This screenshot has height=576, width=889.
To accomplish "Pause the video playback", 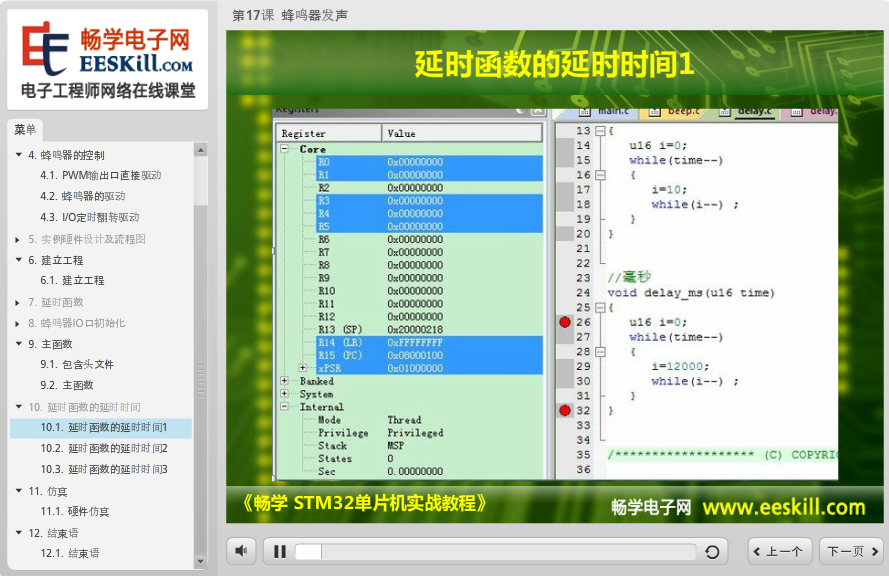I will [x=280, y=552].
